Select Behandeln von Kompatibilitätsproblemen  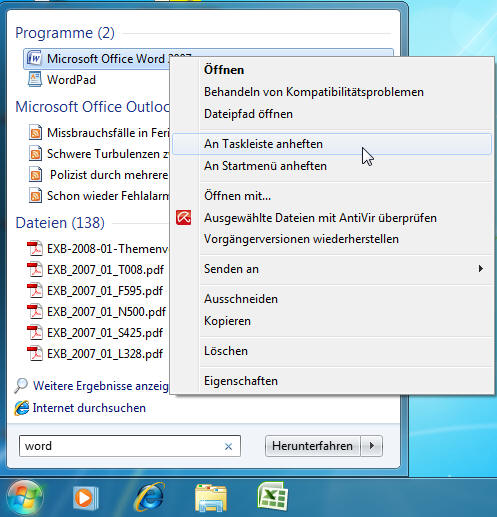314,92
